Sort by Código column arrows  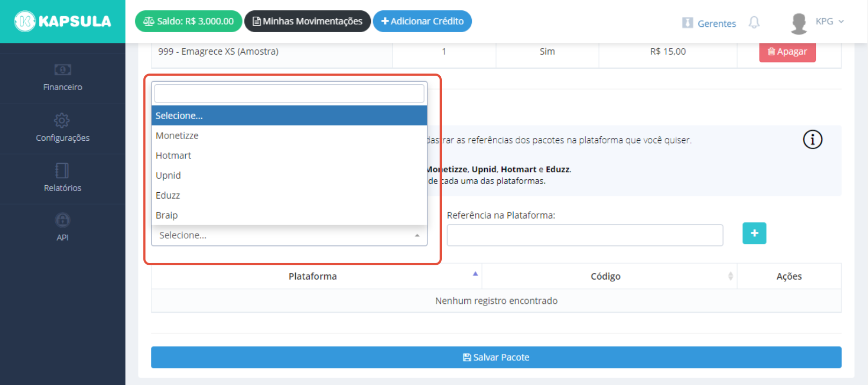pos(731,276)
